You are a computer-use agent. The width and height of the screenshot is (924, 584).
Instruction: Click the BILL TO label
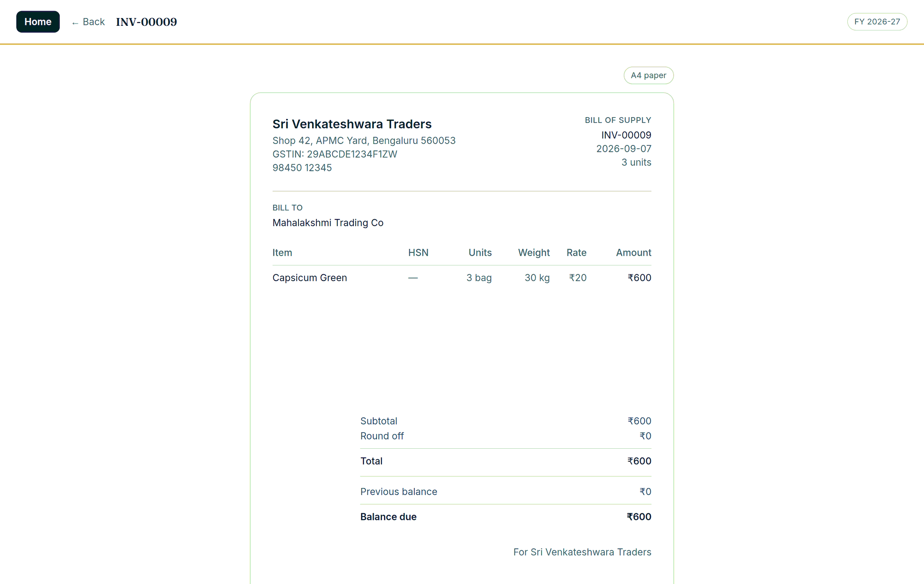point(287,208)
